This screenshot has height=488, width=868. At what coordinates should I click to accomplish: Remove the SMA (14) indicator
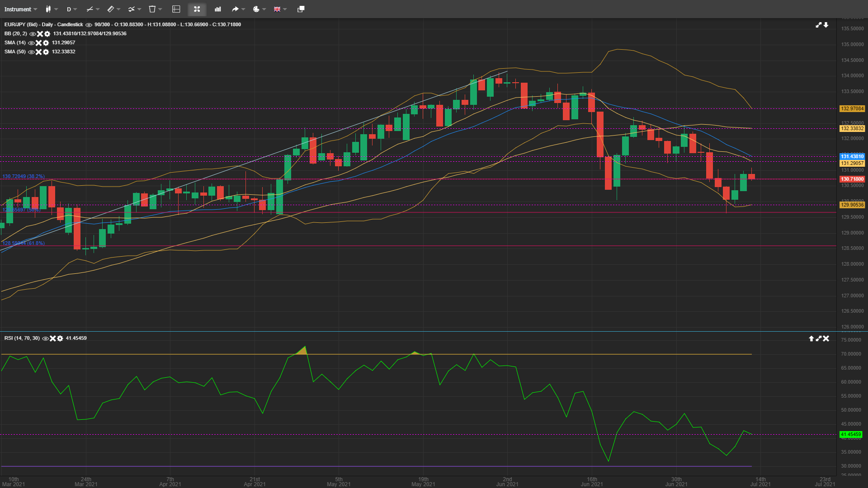(38, 43)
